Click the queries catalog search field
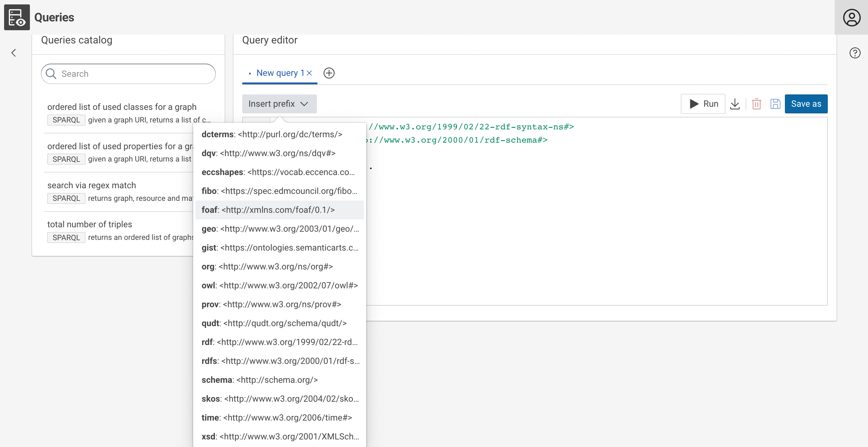 coord(128,73)
